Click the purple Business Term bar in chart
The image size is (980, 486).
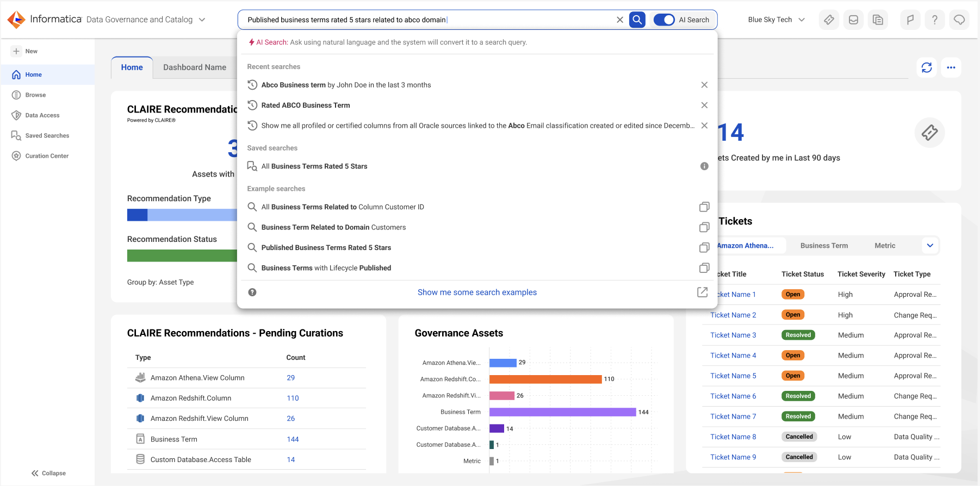pos(562,412)
